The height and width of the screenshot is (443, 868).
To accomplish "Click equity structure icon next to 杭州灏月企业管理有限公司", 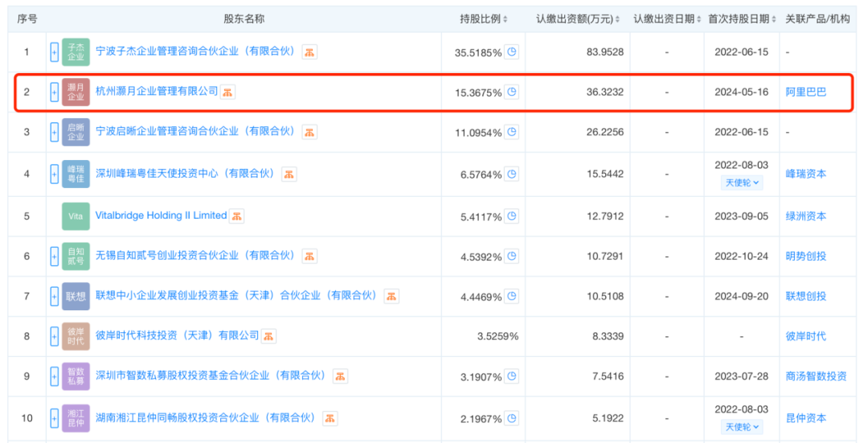I will tap(228, 92).
